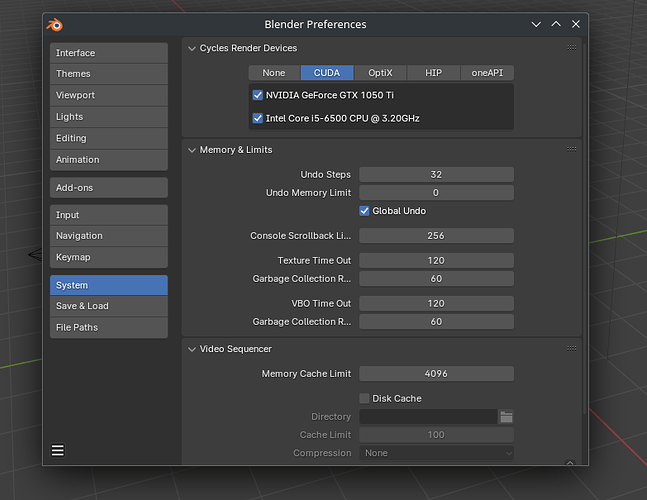The image size is (647, 500).
Task: Collapse the Cycles Render Devices panel
Action: point(191,48)
